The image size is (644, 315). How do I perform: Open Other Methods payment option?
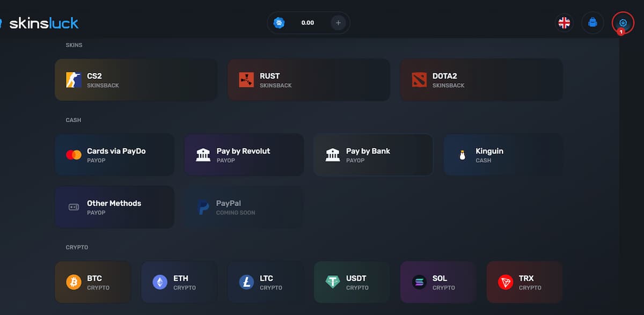tap(115, 207)
